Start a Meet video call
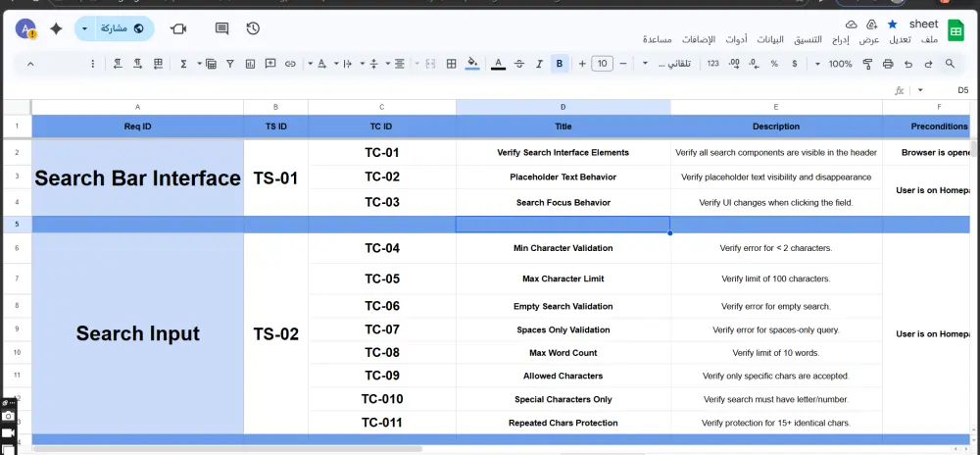The width and height of the screenshot is (980, 455). pyautogui.click(x=178, y=28)
